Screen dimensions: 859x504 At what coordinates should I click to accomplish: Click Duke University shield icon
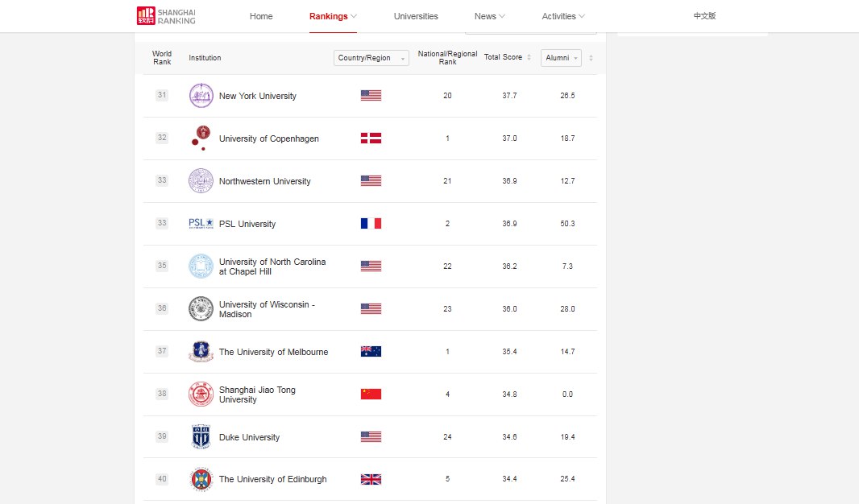[x=201, y=436]
